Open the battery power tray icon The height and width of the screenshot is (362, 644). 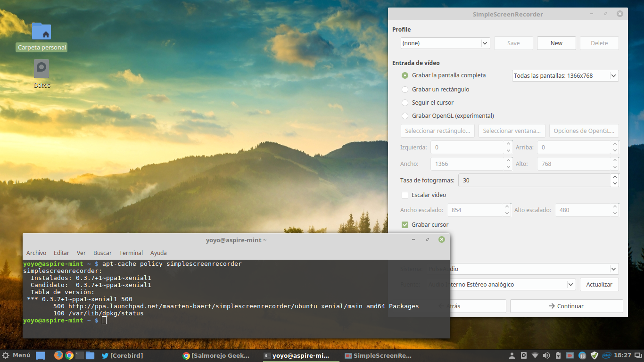[558, 355]
